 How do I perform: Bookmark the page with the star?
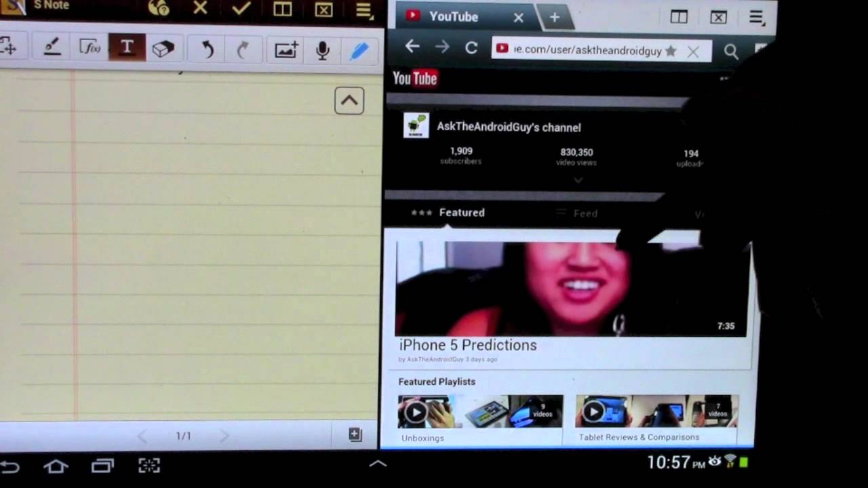tap(671, 51)
